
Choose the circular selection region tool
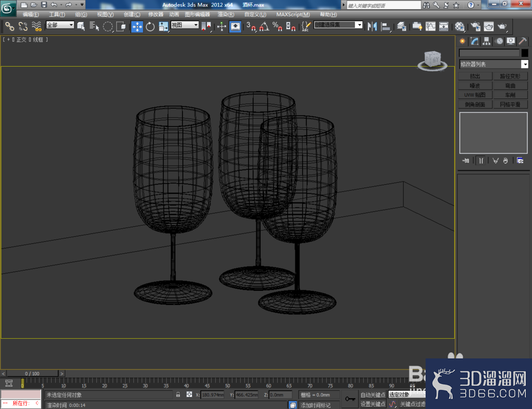pos(108,27)
